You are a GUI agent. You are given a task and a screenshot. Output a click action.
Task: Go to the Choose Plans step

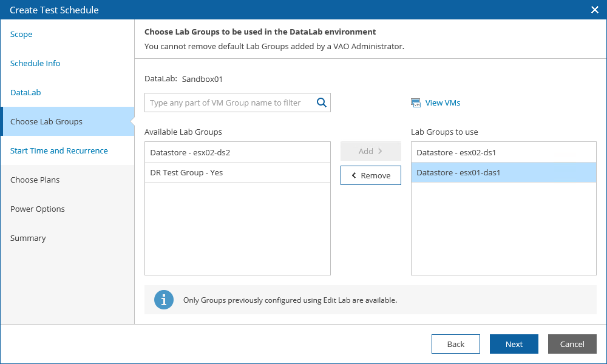35,180
